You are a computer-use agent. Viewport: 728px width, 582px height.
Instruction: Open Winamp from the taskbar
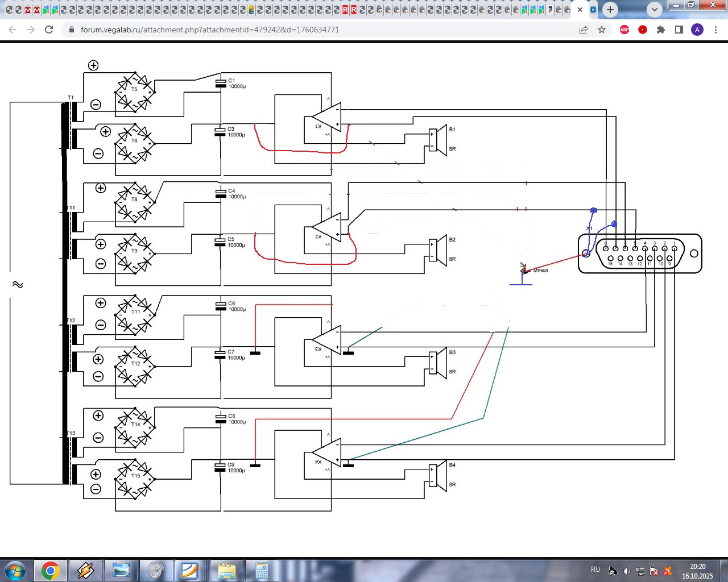pyautogui.click(x=86, y=570)
